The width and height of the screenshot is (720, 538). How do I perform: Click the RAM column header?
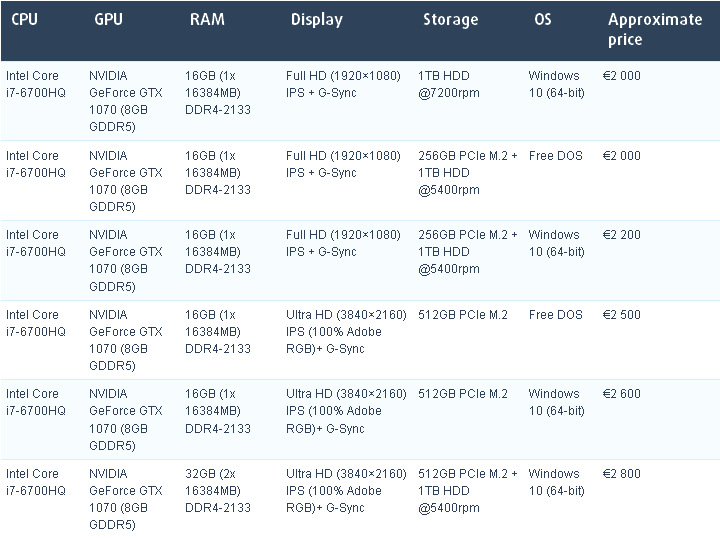click(x=206, y=19)
